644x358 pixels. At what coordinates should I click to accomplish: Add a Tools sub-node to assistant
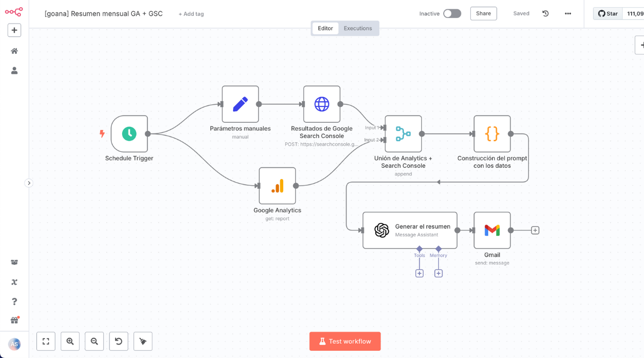point(419,274)
